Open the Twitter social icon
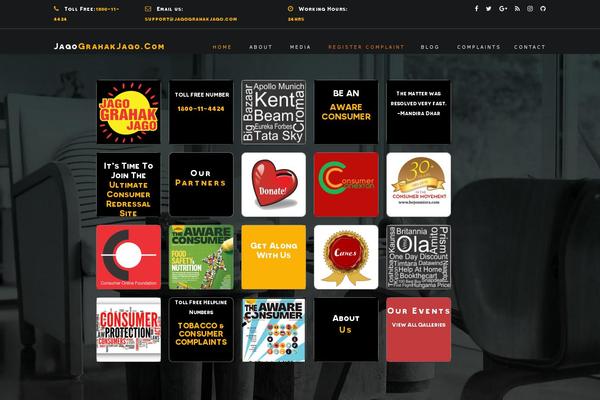Screen dimensions: 600x400 pyautogui.click(x=489, y=8)
